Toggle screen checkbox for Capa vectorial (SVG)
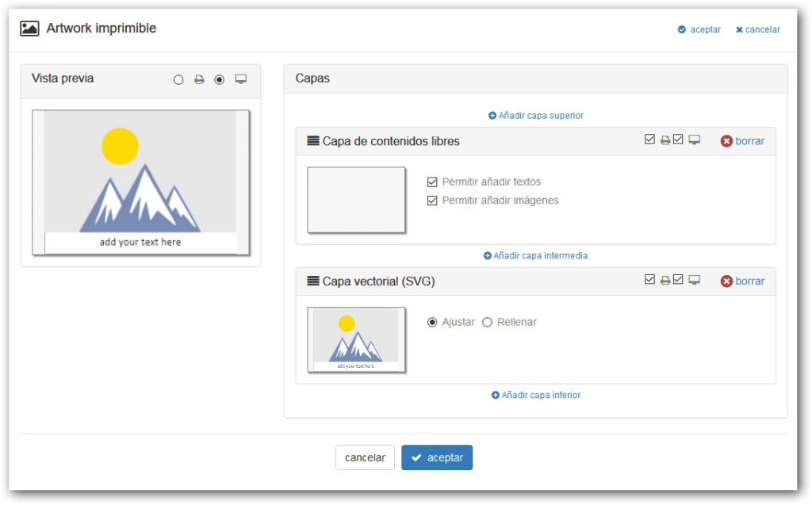Viewport: 812px width, 505px height. click(x=679, y=280)
